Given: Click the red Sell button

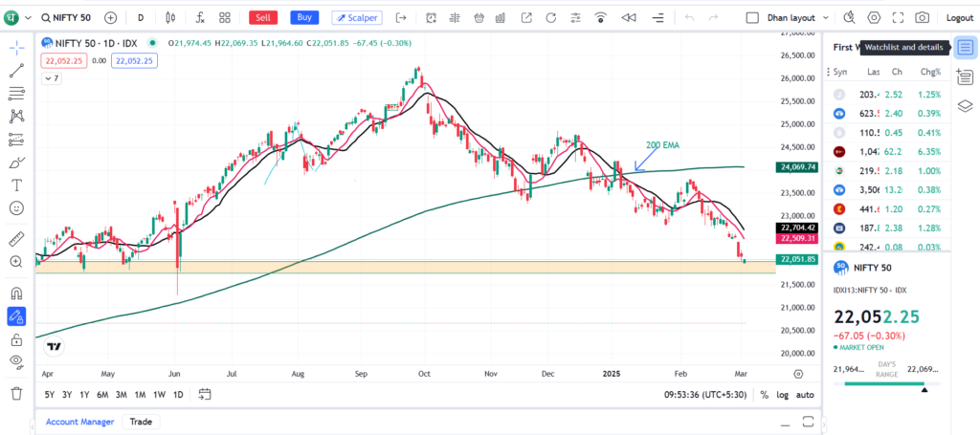Looking at the screenshot, I should (x=263, y=17).
